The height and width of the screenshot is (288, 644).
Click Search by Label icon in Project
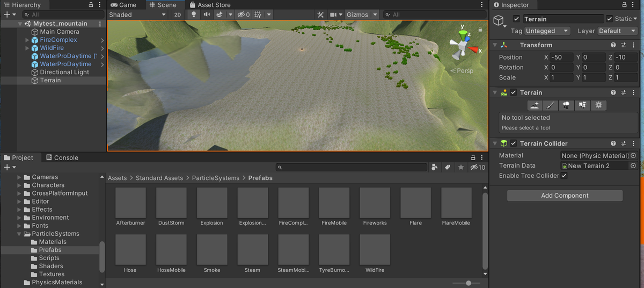448,167
